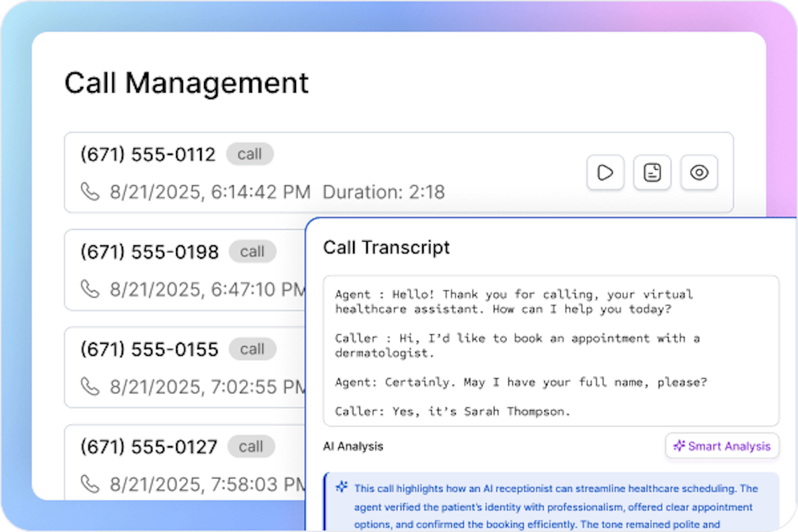Image resolution: width=798 pixels, height=532 pixels.
Task: Click the call badge next to (671) 555-0198
Action: pyautogui.click(x=252, y=252)
